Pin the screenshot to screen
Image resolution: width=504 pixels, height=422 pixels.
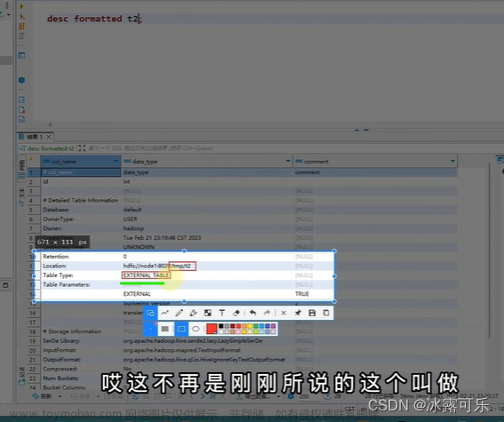tap(298, 313)
